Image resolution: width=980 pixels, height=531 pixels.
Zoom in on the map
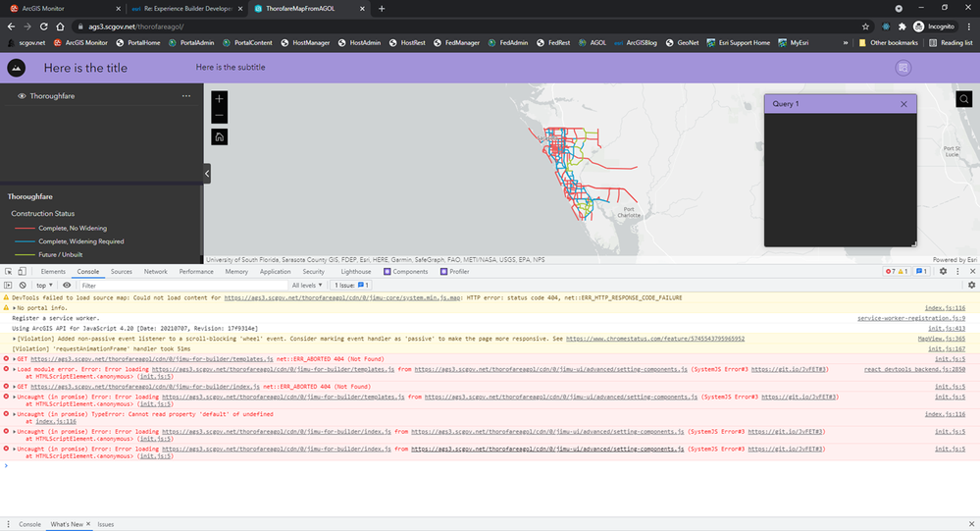[x=220, y=99]
